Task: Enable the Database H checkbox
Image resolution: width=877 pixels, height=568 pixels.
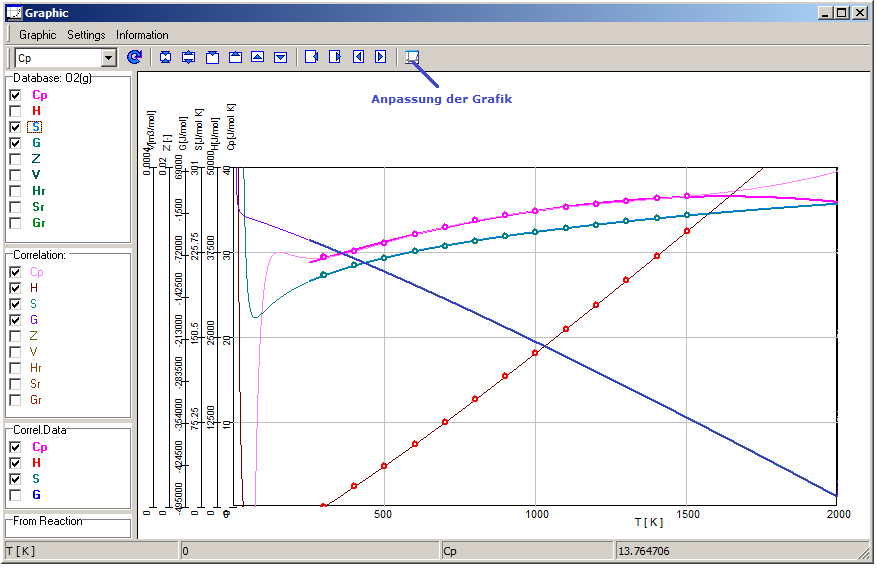Action: [15, 111]
